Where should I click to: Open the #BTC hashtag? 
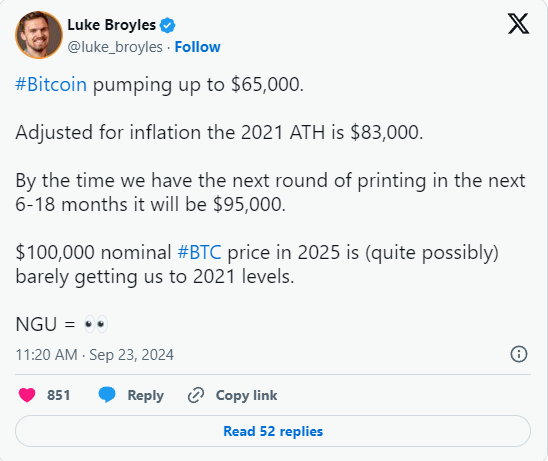pos(200,252)
